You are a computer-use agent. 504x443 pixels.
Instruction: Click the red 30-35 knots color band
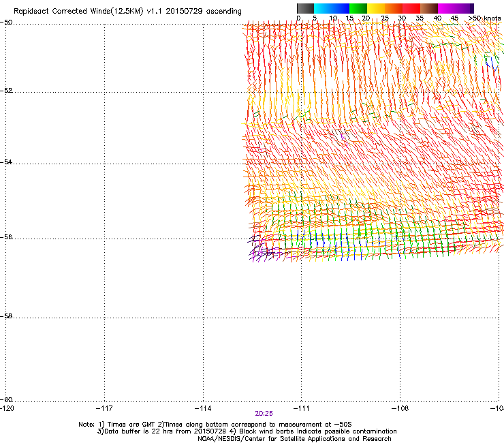[411, 8]
